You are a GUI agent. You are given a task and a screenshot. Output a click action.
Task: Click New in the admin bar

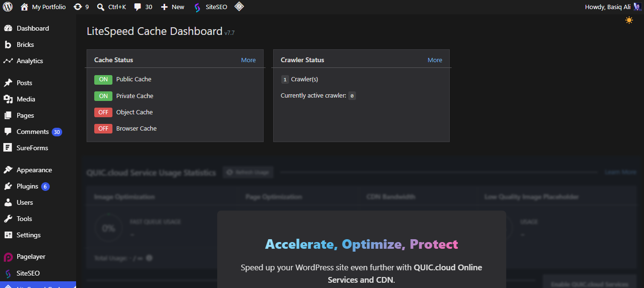pyautogui.click(x=178, y=7)
